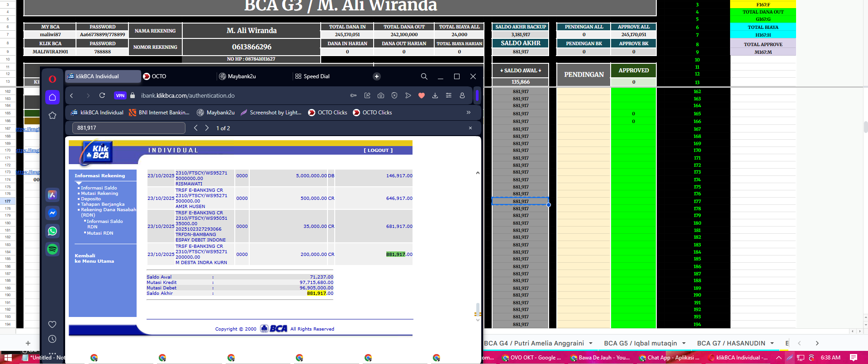Screen dimensions: 868x364
Task: Go to next find result
Action: pos(207,128)
